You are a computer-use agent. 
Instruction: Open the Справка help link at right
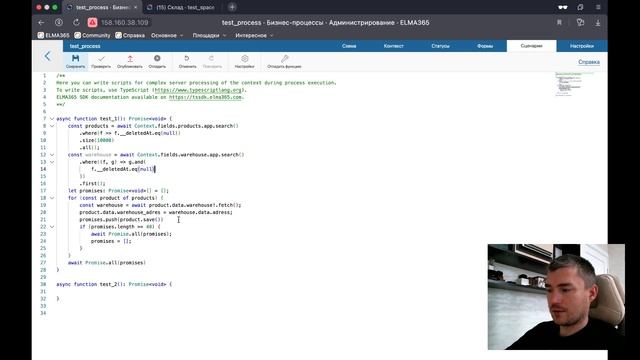coord(589,62)
